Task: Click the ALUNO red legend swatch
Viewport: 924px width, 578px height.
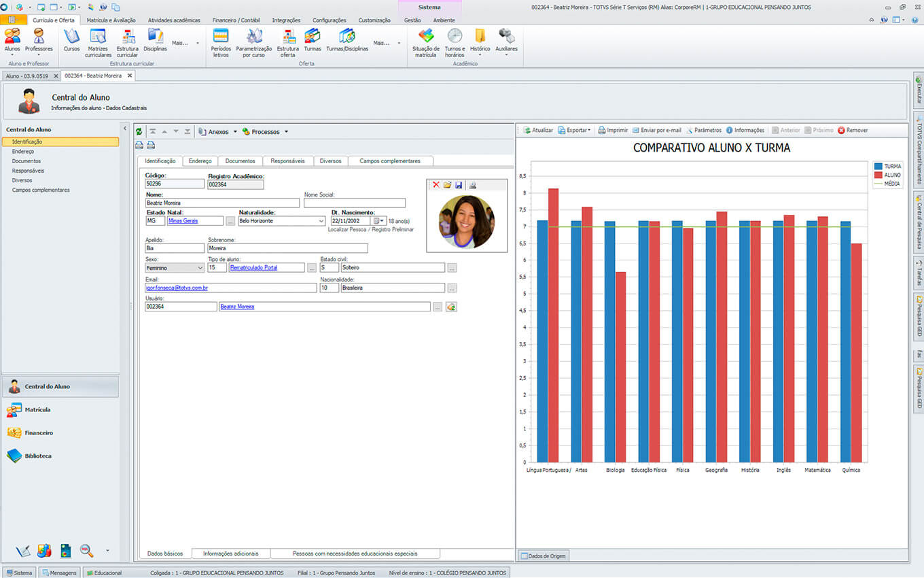Action: point(878,175)
